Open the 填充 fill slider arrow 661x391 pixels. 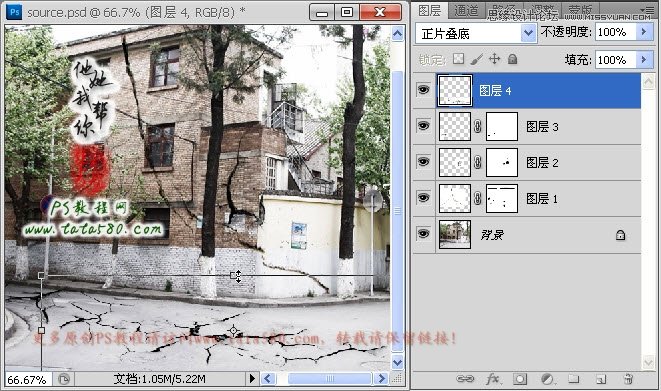click(x=644, y=60)
